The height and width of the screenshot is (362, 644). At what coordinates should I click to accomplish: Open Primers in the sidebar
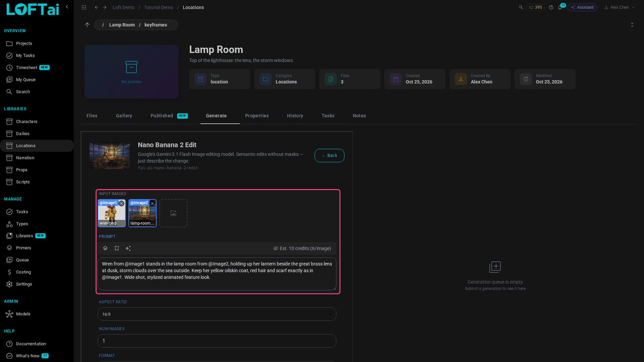click(37, 248)
